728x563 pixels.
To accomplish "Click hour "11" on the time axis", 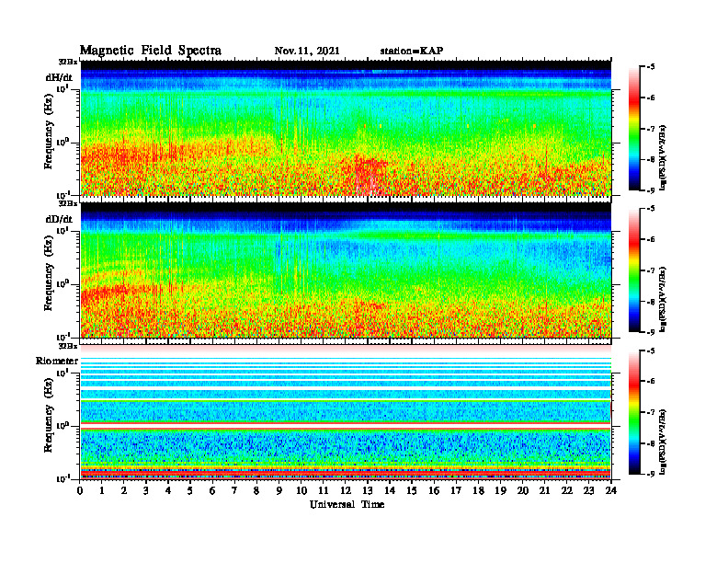I will pyautogui.click(x=324, y=490).
